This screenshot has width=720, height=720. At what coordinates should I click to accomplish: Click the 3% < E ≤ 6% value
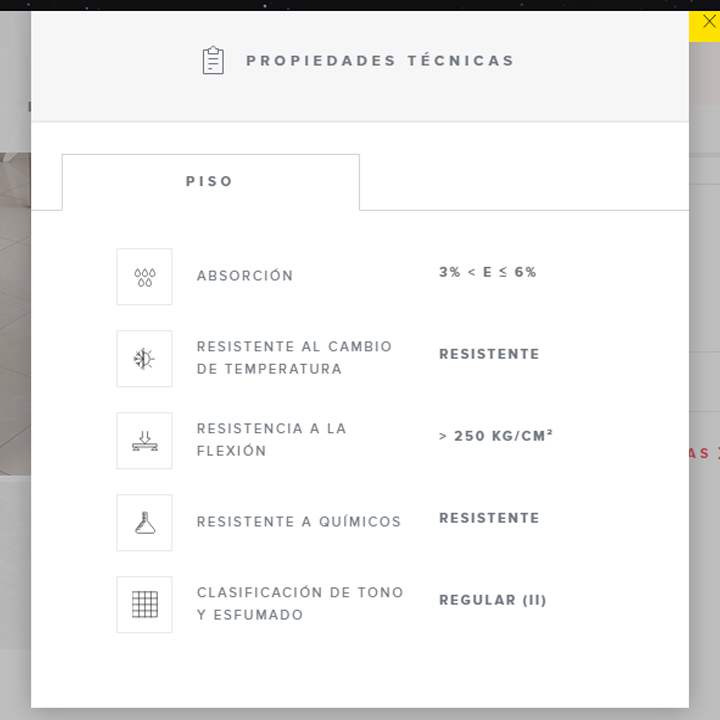tap(488, 272)
